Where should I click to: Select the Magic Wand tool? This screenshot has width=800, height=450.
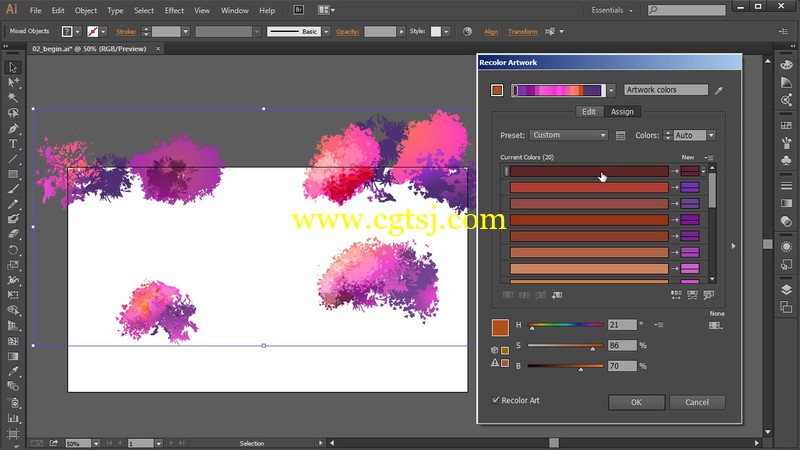13,97
